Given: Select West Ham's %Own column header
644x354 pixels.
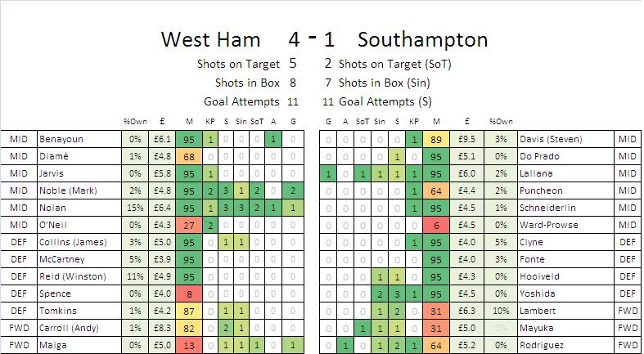Looking at the screenshot, I should click(134, 121).
